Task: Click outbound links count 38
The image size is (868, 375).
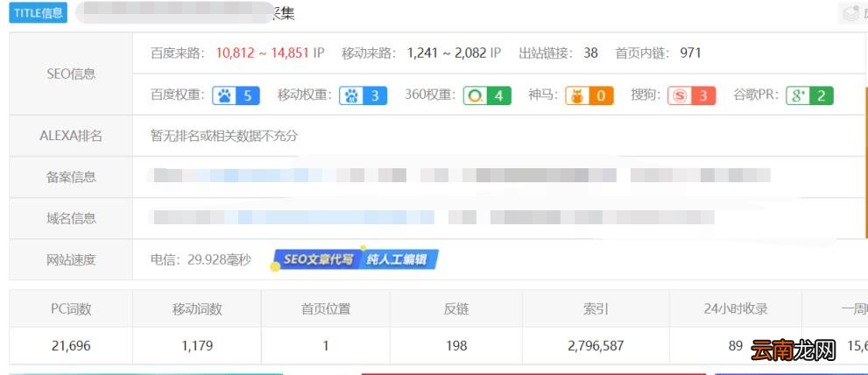Action: point(590,53)
